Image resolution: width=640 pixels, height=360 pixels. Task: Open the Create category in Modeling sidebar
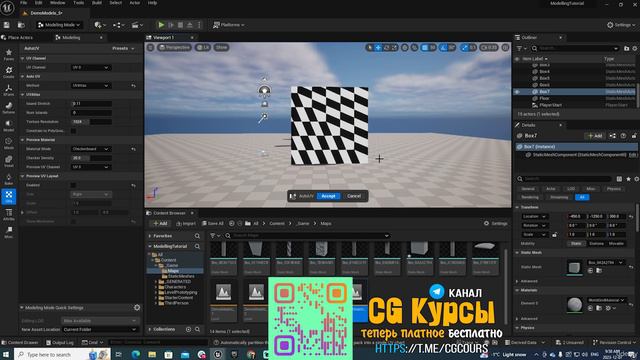[x=9, y=73]
